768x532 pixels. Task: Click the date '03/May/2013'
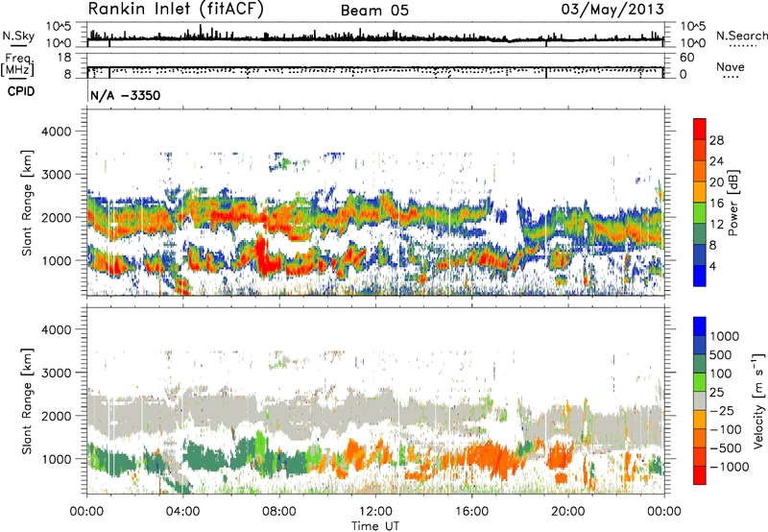click(612, 9)
